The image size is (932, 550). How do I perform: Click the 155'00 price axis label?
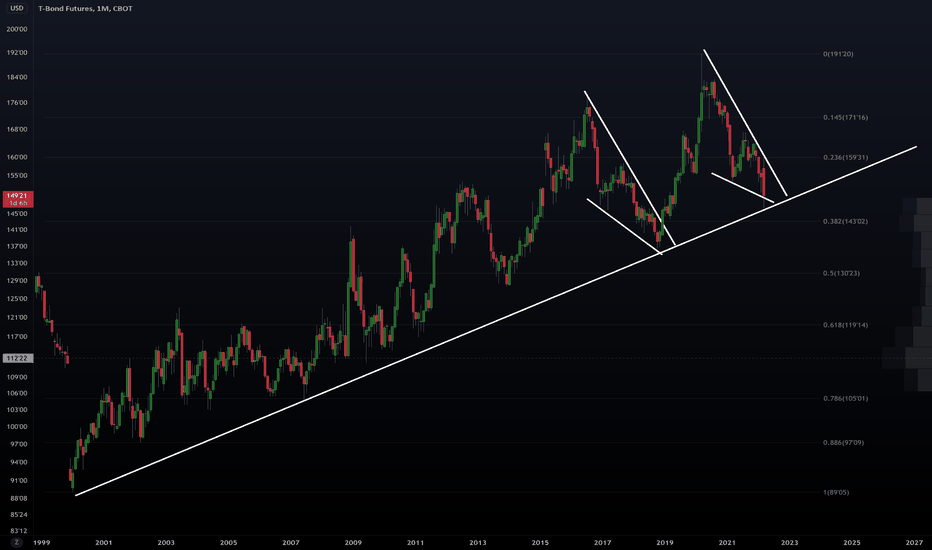click(17, 176)
